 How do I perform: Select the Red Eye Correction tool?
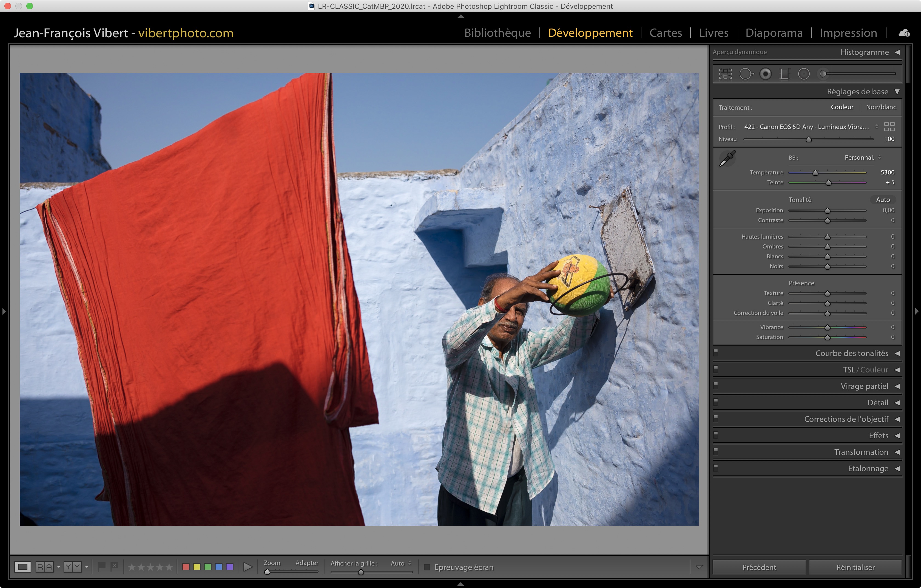[x=765, y=74]
